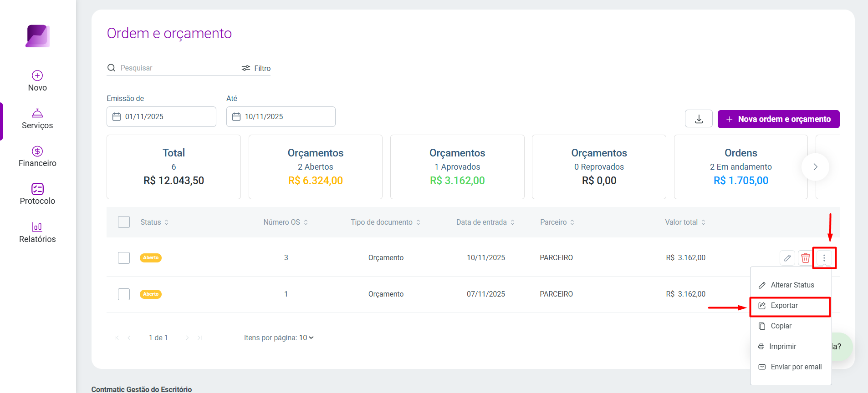Open the Novo plus icon in sidebar
Screen dimensions: 868x393
coord(37,76)
